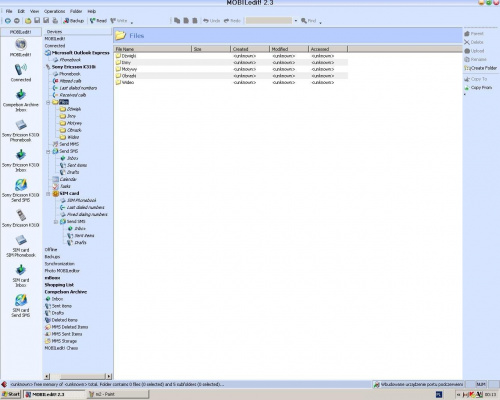Open the Folder menu
Viewport: 500px width, 400px height.
[76, 11]
